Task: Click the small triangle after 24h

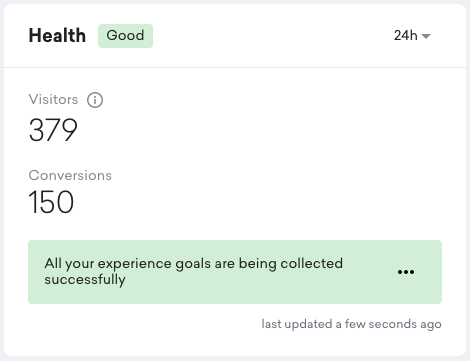Action: pyautogui.click(x=426, y=36)
